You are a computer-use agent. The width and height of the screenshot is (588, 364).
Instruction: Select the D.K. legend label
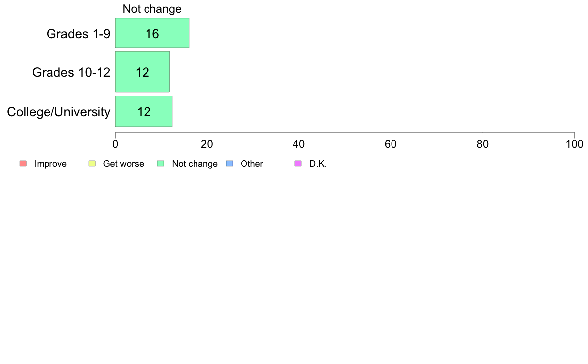318,164
